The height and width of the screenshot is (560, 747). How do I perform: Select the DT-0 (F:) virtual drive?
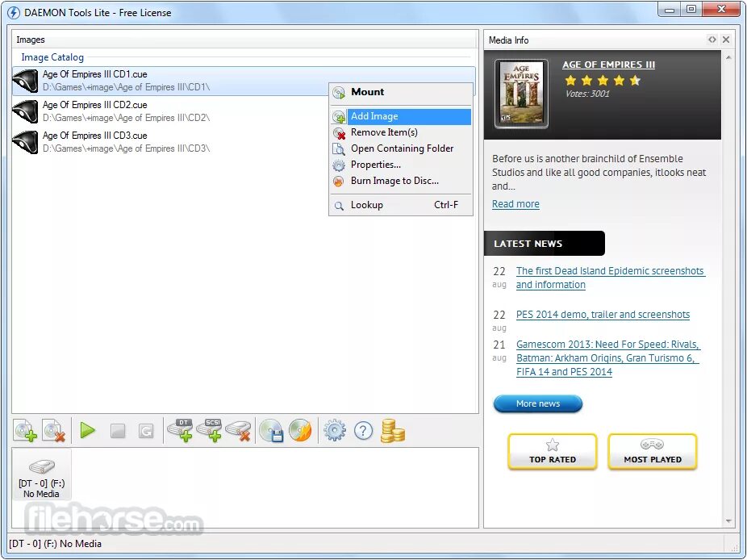pyautogui.click(x=41, y=474)
